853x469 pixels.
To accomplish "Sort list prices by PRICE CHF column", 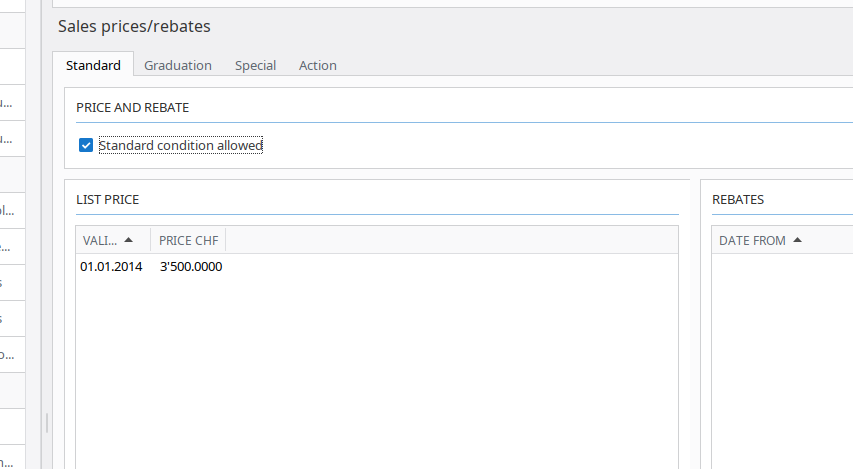I will point(188,240).
